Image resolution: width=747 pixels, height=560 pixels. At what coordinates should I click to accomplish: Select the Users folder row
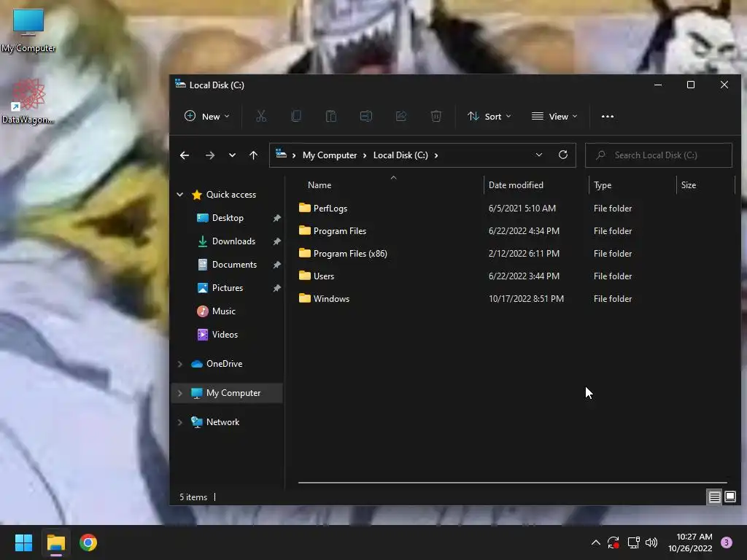[x=512, y=276]
